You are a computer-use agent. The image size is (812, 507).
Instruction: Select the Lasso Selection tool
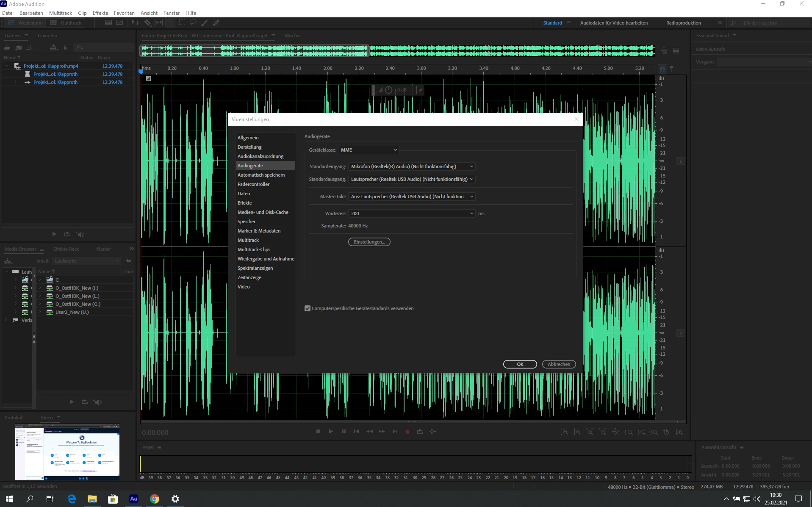click(x=193, y=22)
